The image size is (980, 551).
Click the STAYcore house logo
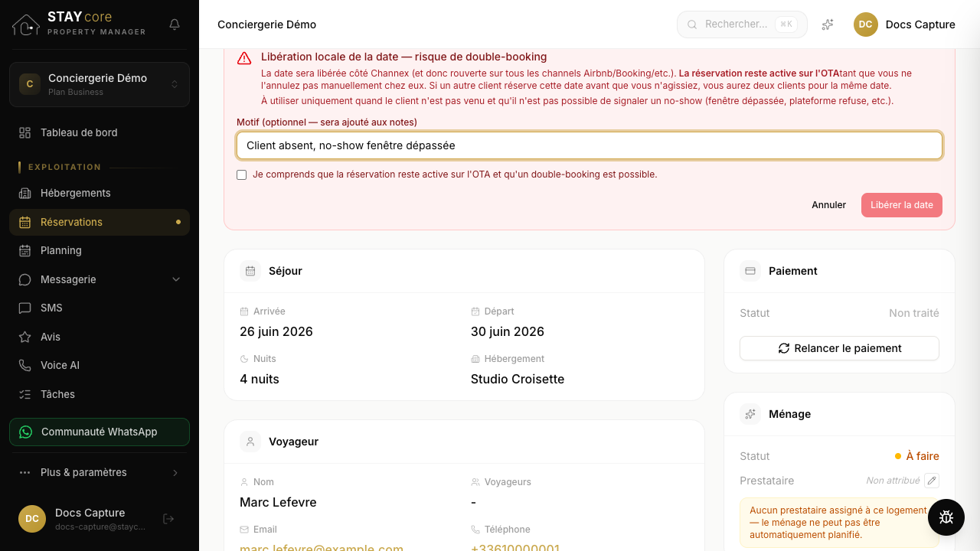26,24
